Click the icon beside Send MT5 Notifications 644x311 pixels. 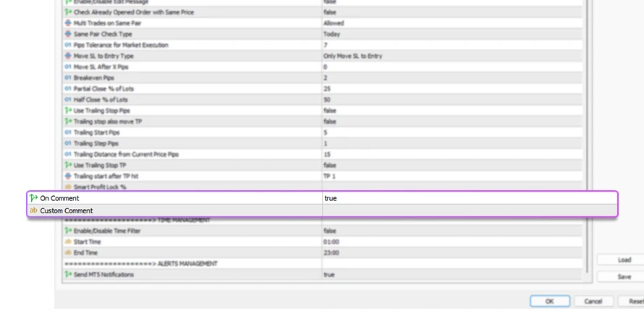pyautogui.click(x=68, y=275)
